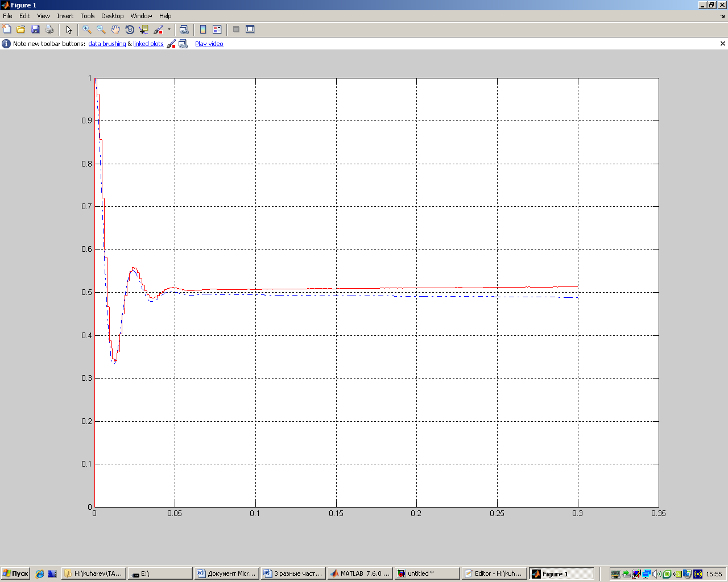Follow the linked plots link
The height and width of the screenshot is (582, 728).
click(148, 44)
